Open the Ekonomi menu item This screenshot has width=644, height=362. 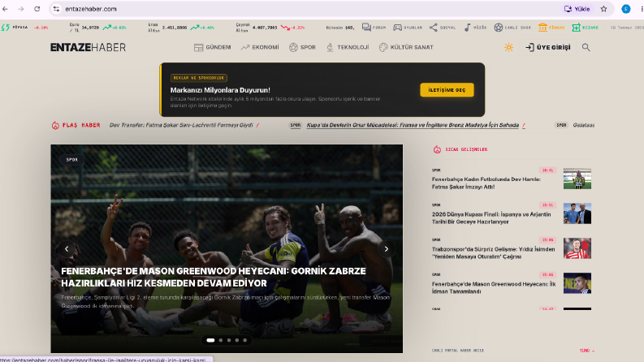click(260, 47)
